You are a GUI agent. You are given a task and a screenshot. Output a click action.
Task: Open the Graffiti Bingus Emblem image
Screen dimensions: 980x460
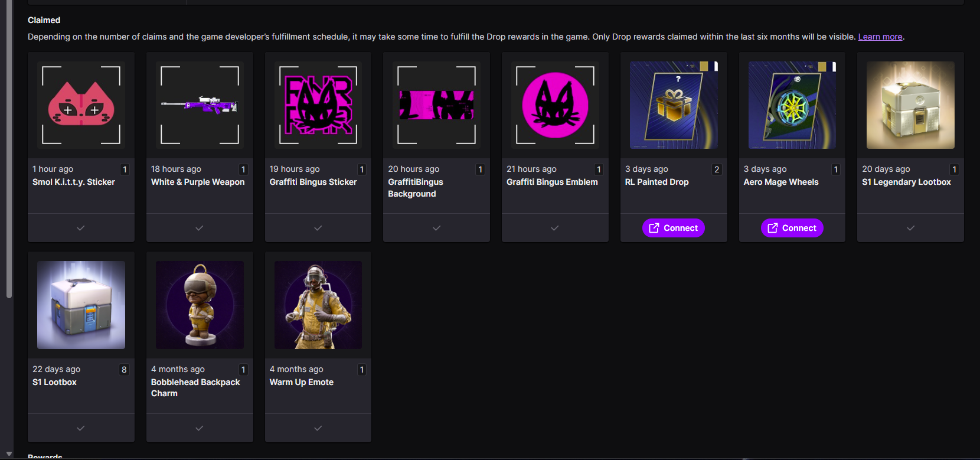click(x=555, y=105)
